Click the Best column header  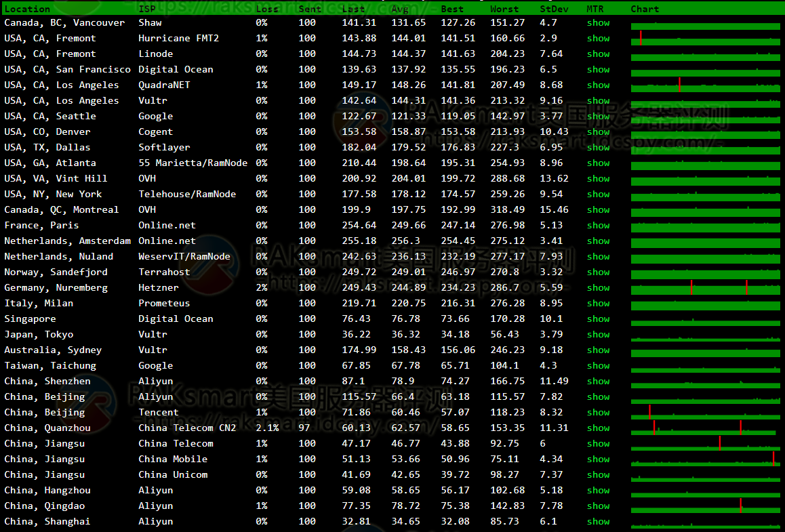[453, 9]
